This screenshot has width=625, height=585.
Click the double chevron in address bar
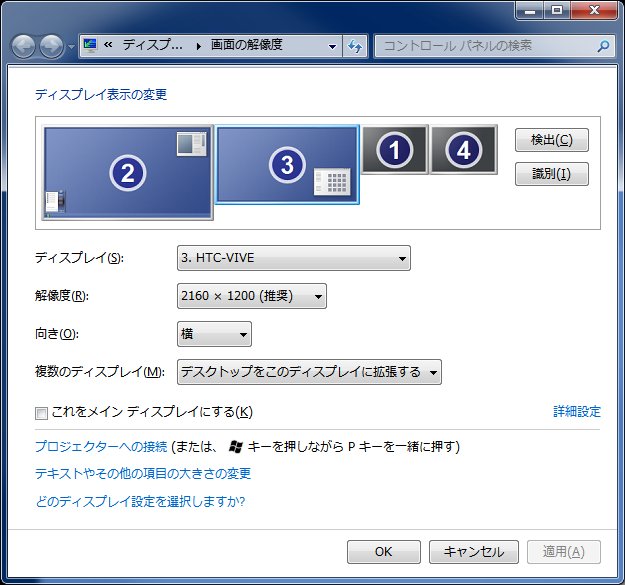point(108,45)
